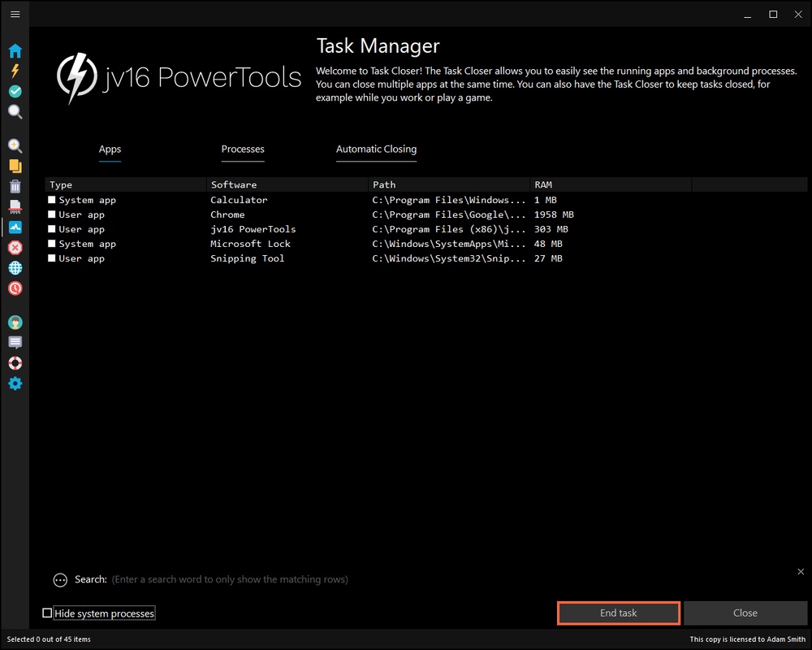Click the yellow lightning bolt sidebar icon
Image resolution: width=812 pixels, height=650 pixels.
point(15,71)
